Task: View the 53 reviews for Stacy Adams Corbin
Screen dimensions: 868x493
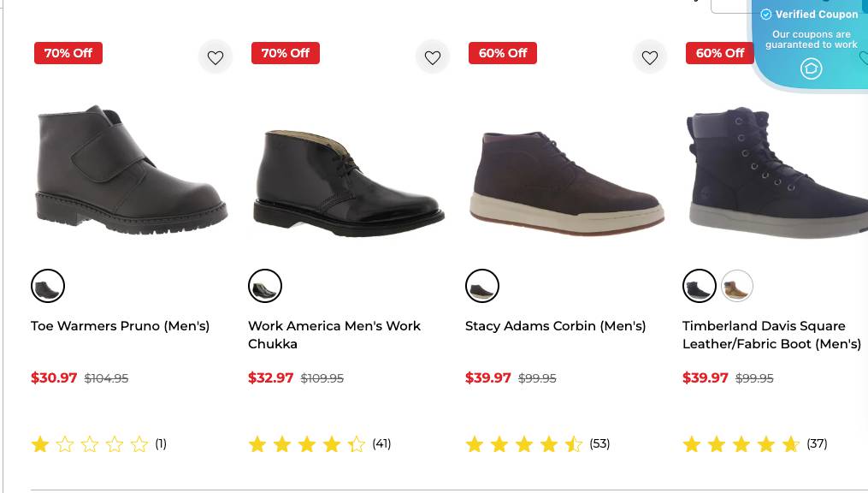Action: point(599,443)
